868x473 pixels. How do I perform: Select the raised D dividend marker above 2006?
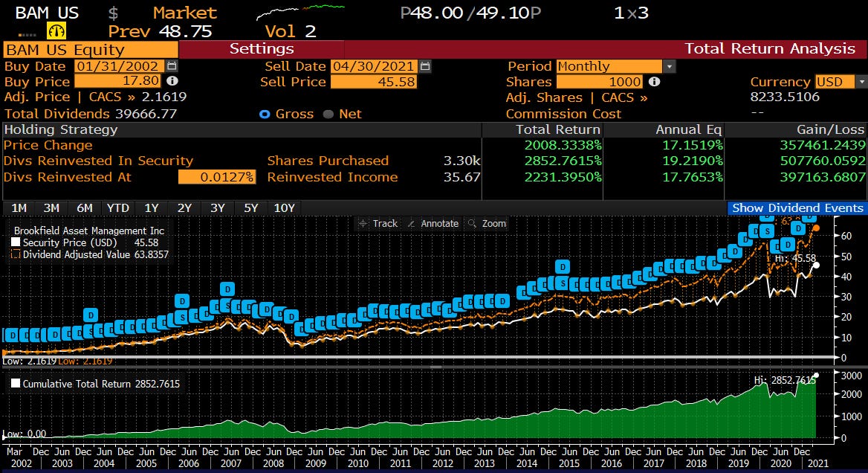coord(182,301)
